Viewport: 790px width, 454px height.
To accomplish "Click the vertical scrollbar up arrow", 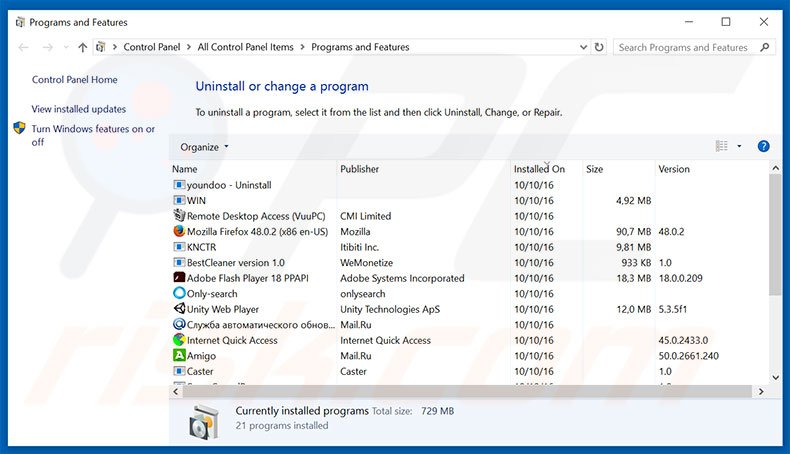I will coord(775,168).
